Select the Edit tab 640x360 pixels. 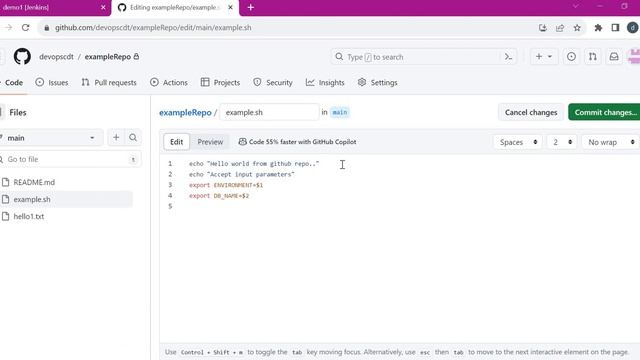176,142
